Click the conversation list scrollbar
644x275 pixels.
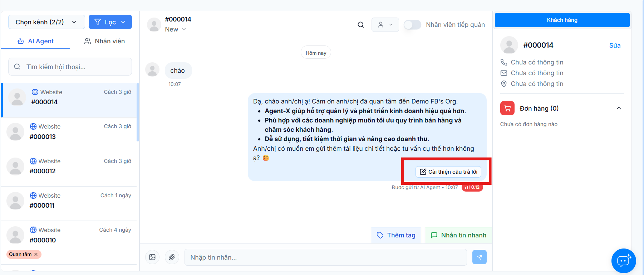[x=138, y=112]
